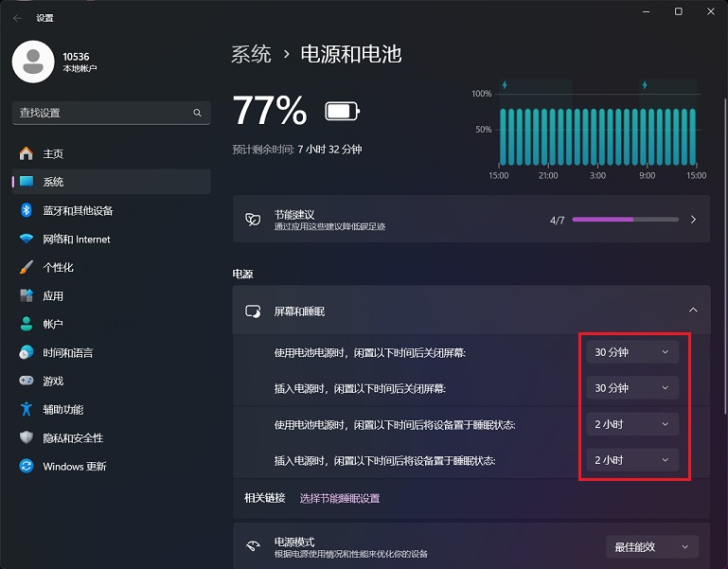Click the 屏幕和睡眠 screen moon icon
Viewport: 728px width, 569px height.
coord(253,311)
